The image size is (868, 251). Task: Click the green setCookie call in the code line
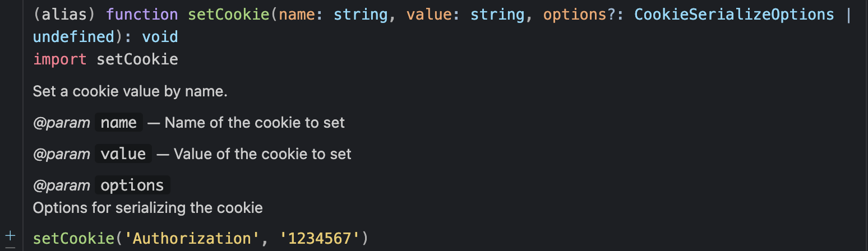73,238
